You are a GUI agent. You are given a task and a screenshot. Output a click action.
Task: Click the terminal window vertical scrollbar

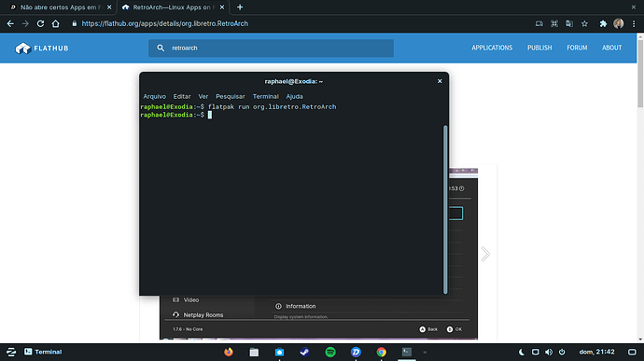point(445,210)
